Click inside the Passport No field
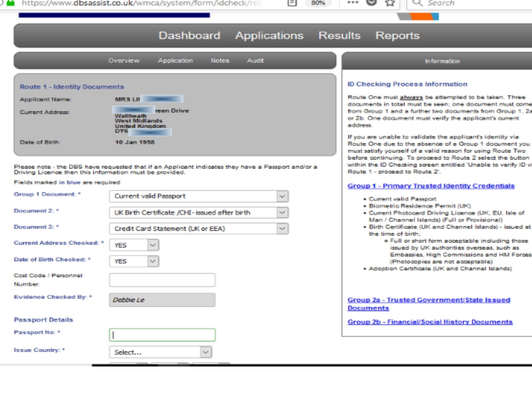This screenshot has height=399, width=532. coord(162,335)
